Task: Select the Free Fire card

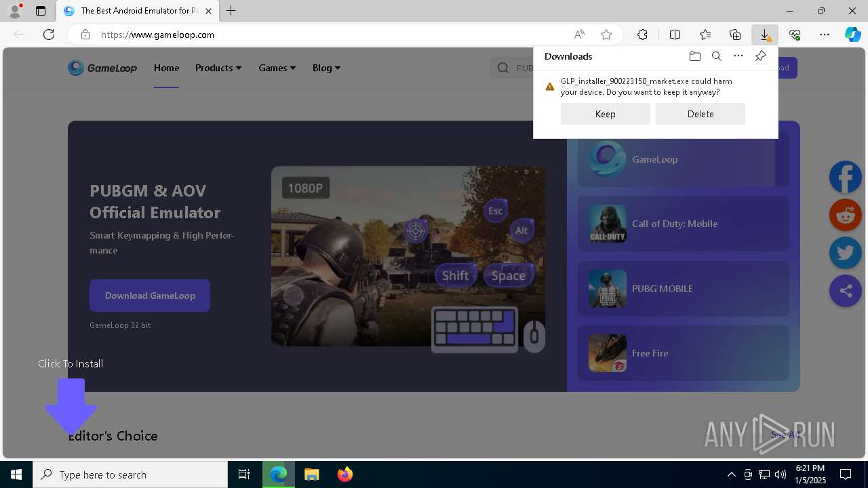Action: click(x=684, y=353)
